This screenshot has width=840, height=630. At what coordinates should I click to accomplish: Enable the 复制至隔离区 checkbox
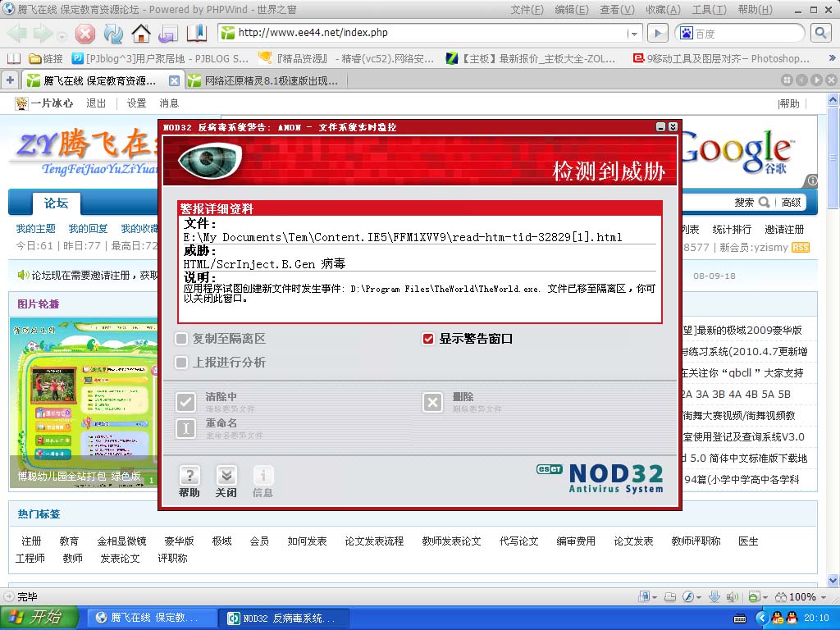coord(181,339)
